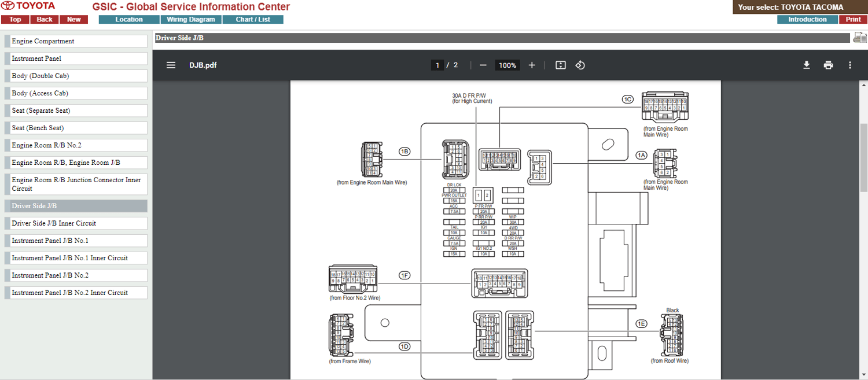Click the GSIC Global Service Information Center title
868x380 pixels.
(191, 7)
